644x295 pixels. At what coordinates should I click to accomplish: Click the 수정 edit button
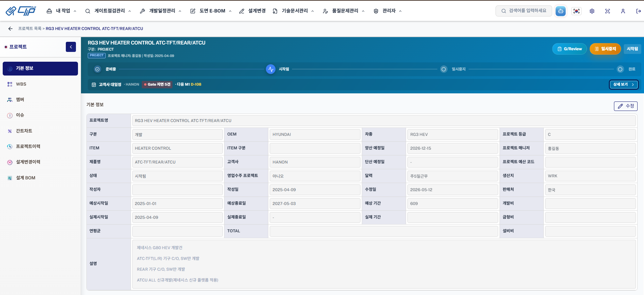point(625,106)
